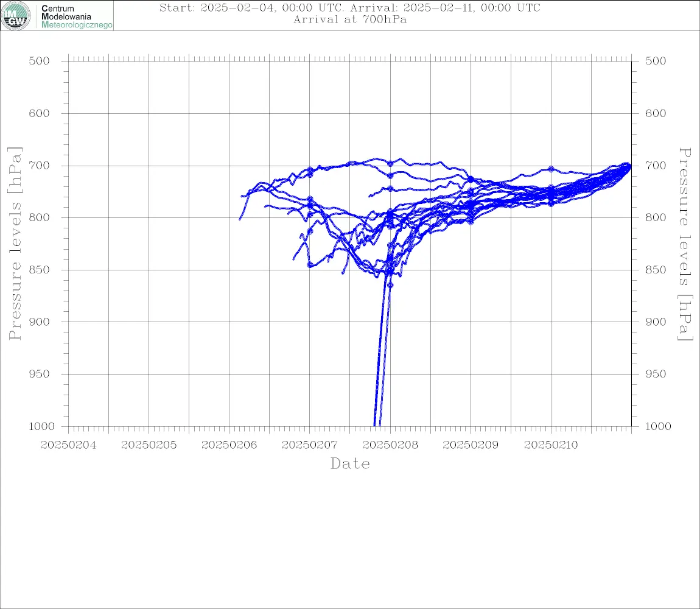This screenshot has height=609, width=700.
Task: Click the left axis label 900
Action: (x=40, y=322)
